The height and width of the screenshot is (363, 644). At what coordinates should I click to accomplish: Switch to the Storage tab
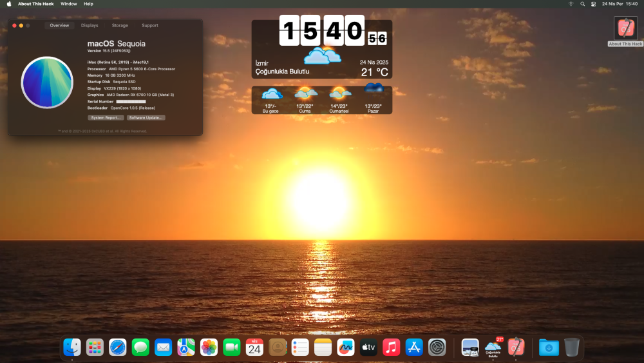pos(120,26)
